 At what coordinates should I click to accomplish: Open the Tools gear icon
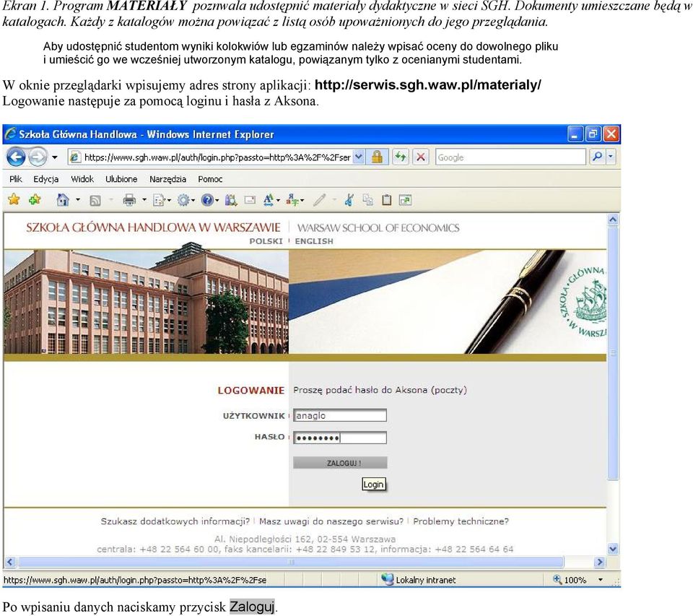(x=183, y=200)
